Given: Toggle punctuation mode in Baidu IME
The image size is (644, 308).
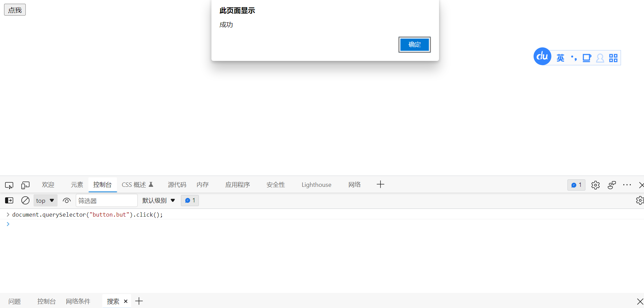Looking at the screenshot, I should [x=574, y=58].
